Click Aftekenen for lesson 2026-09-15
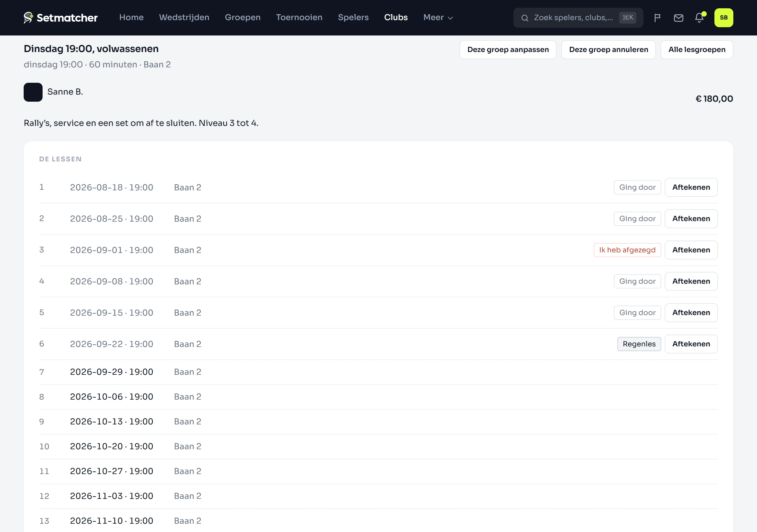 (x=691, y=312)
